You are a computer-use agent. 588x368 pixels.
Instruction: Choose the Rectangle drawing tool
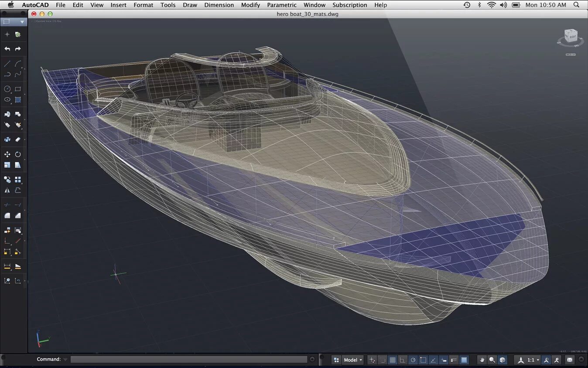coord(18,89)
